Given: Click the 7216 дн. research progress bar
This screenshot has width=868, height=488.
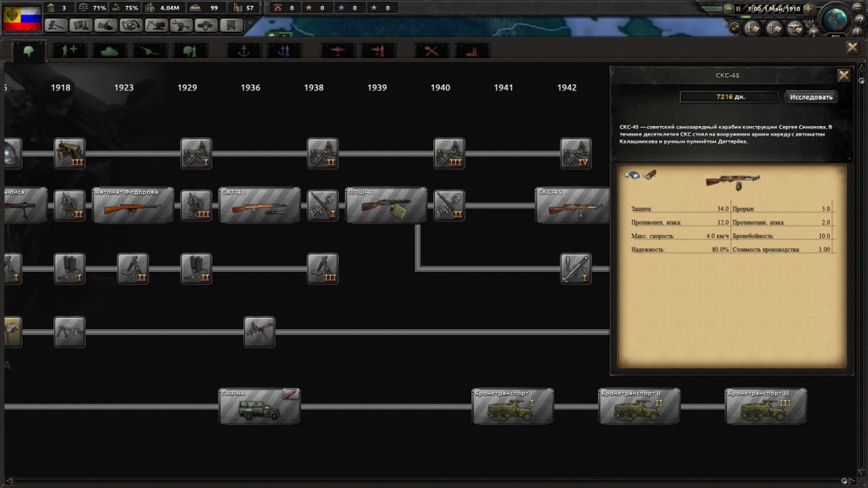Looking at the screenshot, I should tap(730, 96).
